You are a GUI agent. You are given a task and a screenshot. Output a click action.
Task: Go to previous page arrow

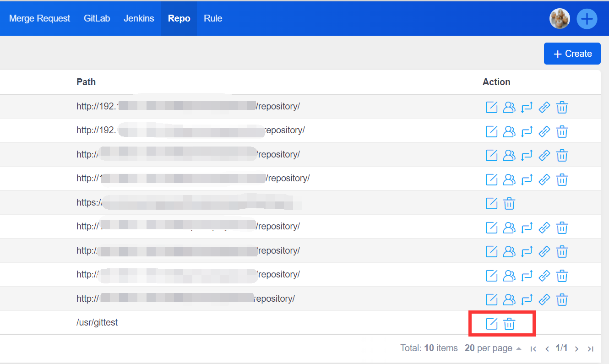click(547, 349)
